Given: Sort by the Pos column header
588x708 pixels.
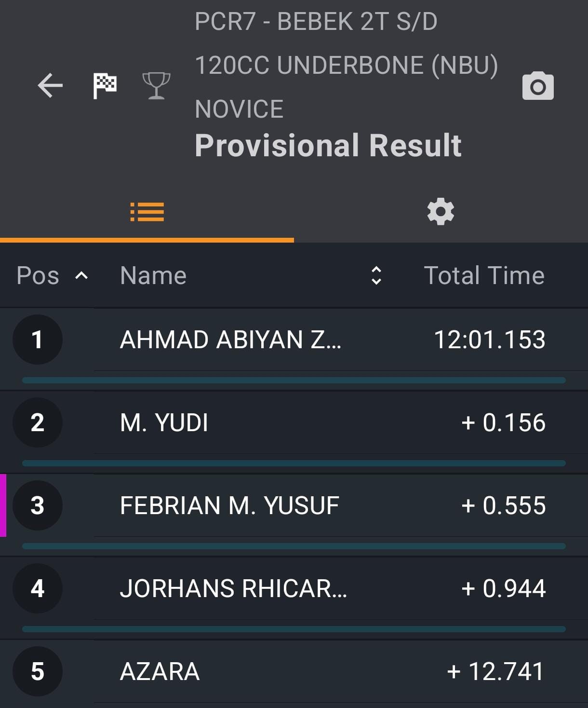Looking at the screenshot, I should tap(38, 275).
